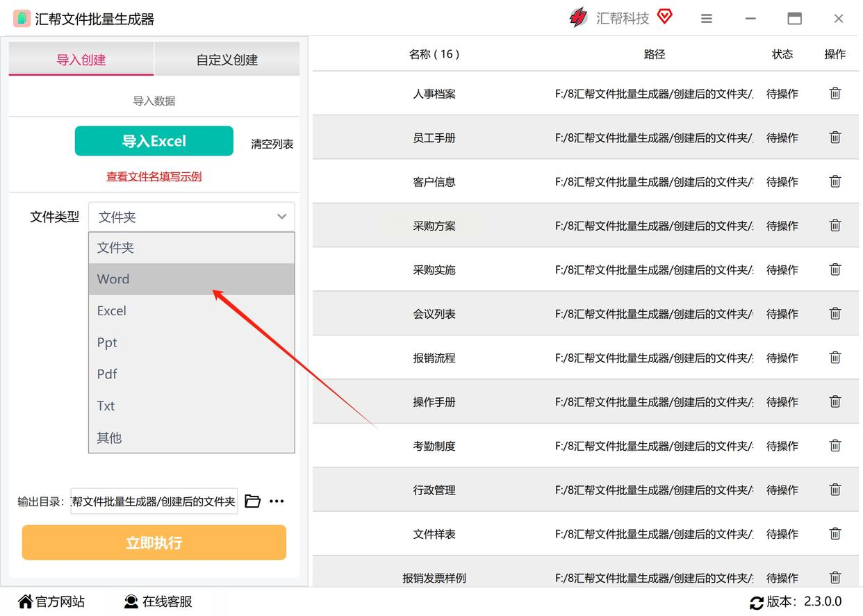Click the 汇帮科技 brand logo icon

coord(578,17)
